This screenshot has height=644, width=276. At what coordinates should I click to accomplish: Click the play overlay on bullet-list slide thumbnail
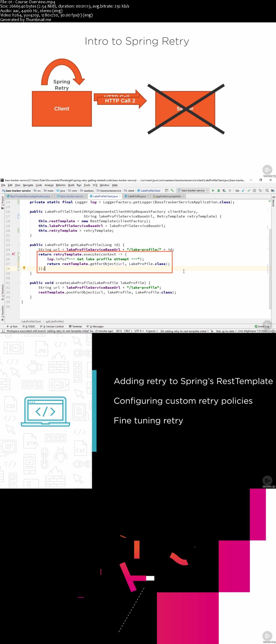pyautogui.click(x=267, y=481)
